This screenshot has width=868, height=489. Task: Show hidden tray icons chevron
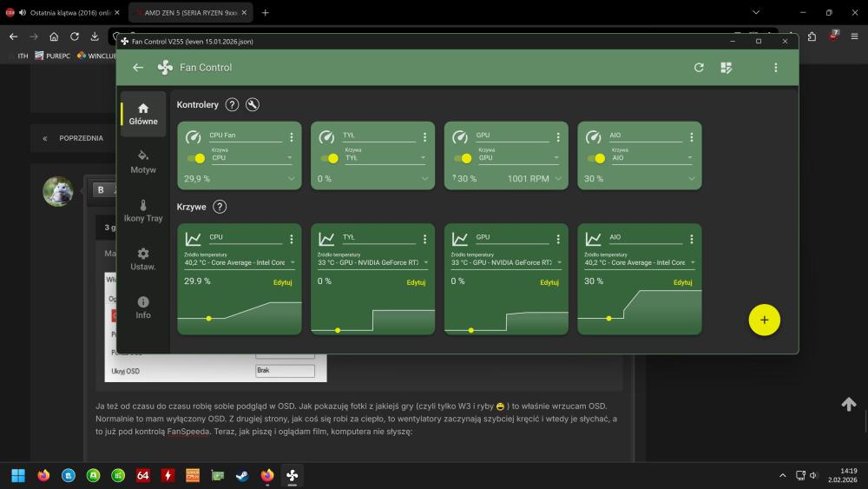pyautogui.click(x=782, y=475)
